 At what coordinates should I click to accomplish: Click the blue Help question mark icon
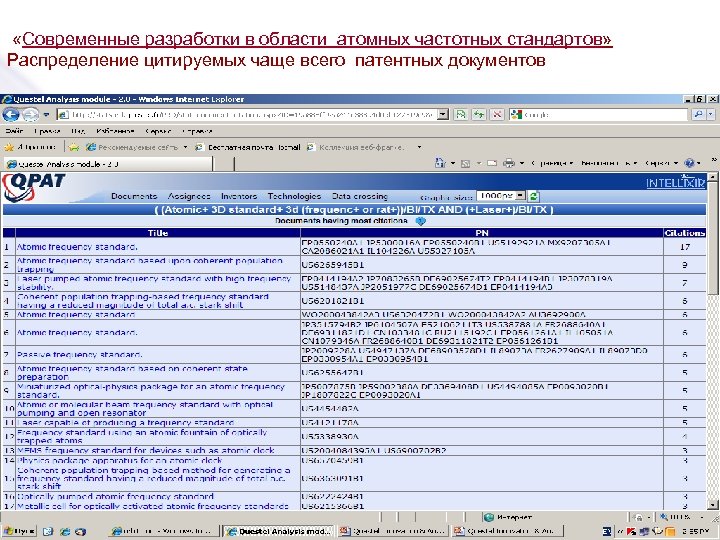pos(689,163)
